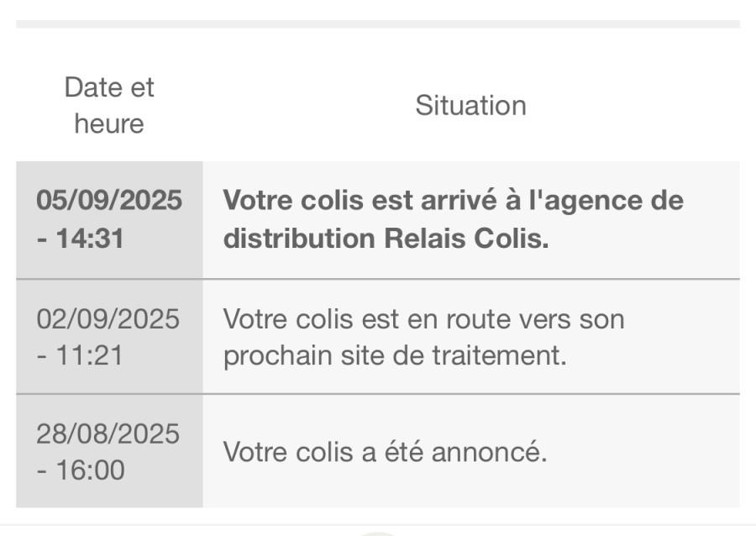Select the 16:00 time entry
756x536 pixels.
point(90,470)
